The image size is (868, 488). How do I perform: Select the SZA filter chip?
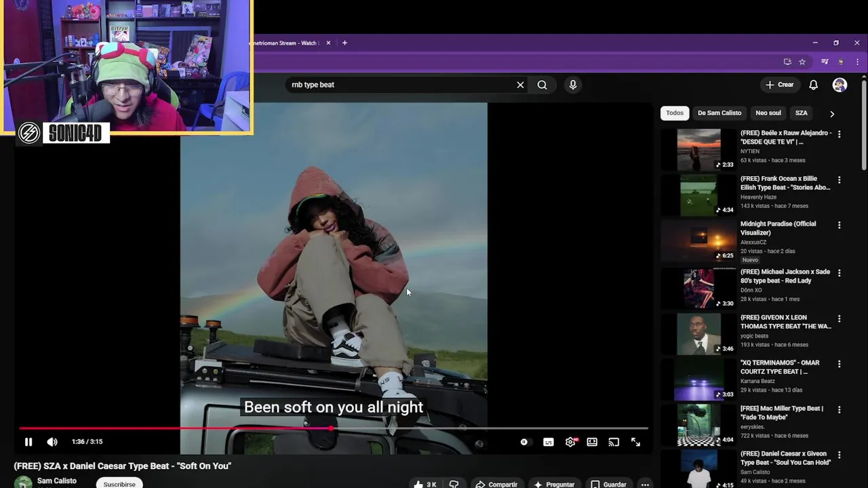[802, 113]
